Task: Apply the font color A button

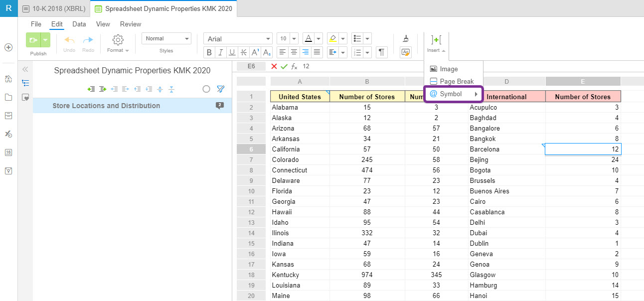Action: pos(308,38)
